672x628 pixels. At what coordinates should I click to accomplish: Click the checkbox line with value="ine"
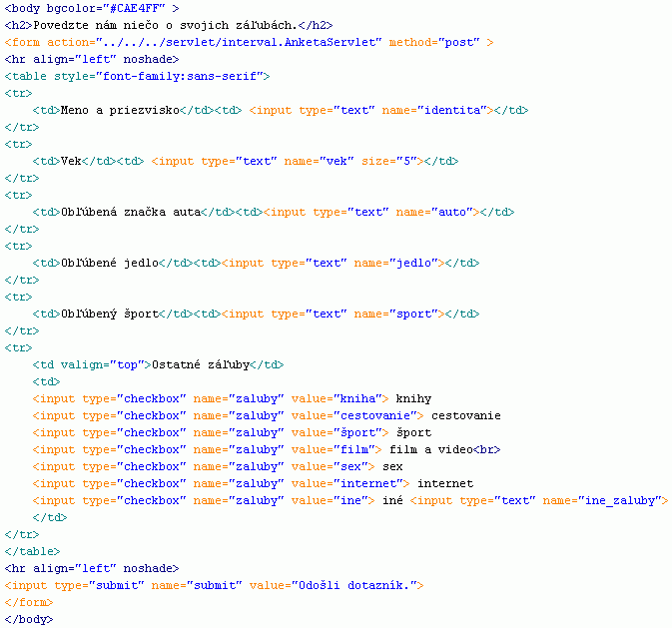[x=350, y=500]
